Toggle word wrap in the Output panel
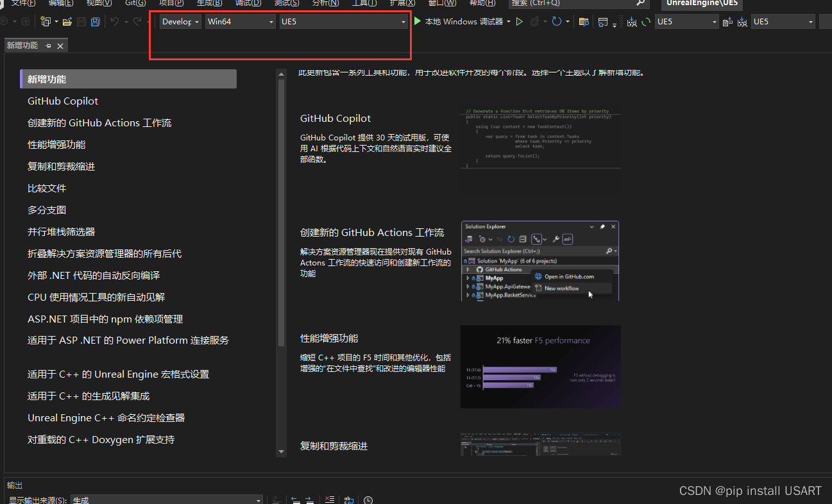Screen dimensions: 832x504 point(349,500)
